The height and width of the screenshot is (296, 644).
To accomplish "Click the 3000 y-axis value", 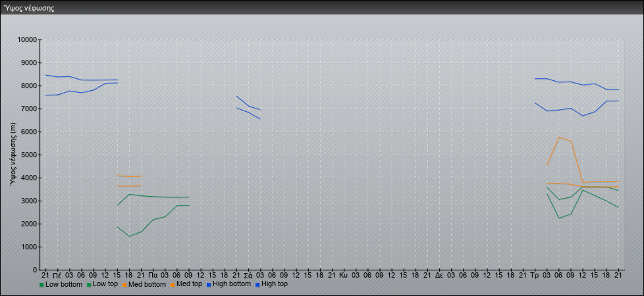I will pos(29,201).
